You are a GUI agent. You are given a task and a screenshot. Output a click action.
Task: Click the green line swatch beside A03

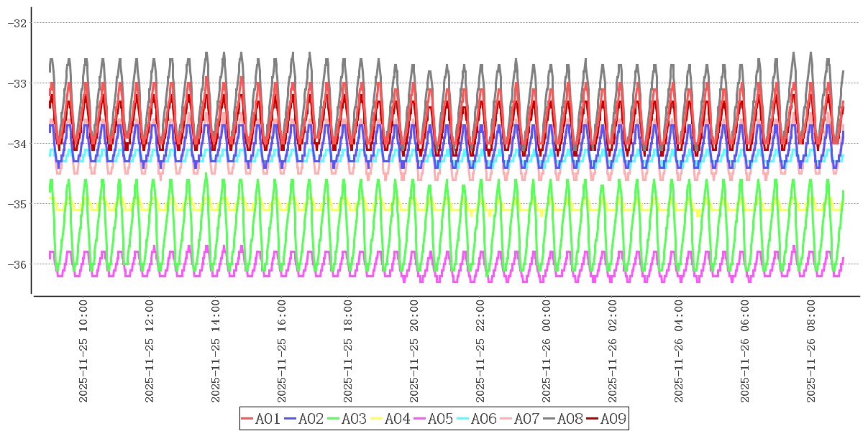[334, 419]
